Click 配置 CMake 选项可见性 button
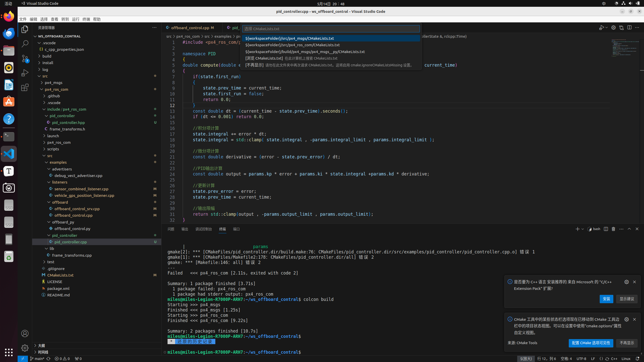This screenshot has height=362, width=644. click(591, 343)
